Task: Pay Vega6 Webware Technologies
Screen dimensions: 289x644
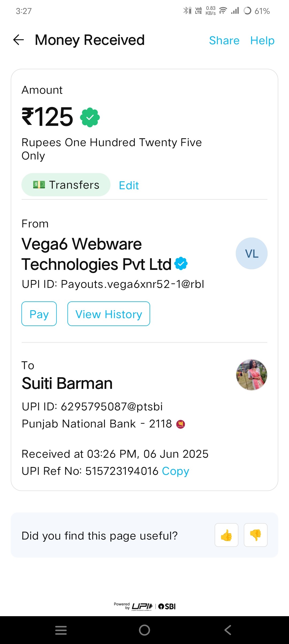Action: [39, 314]
